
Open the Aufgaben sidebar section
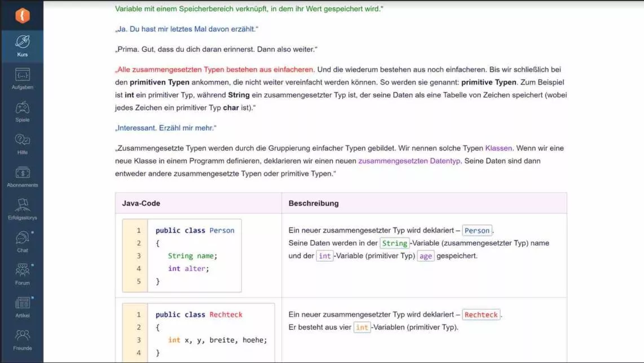point(22,79)
